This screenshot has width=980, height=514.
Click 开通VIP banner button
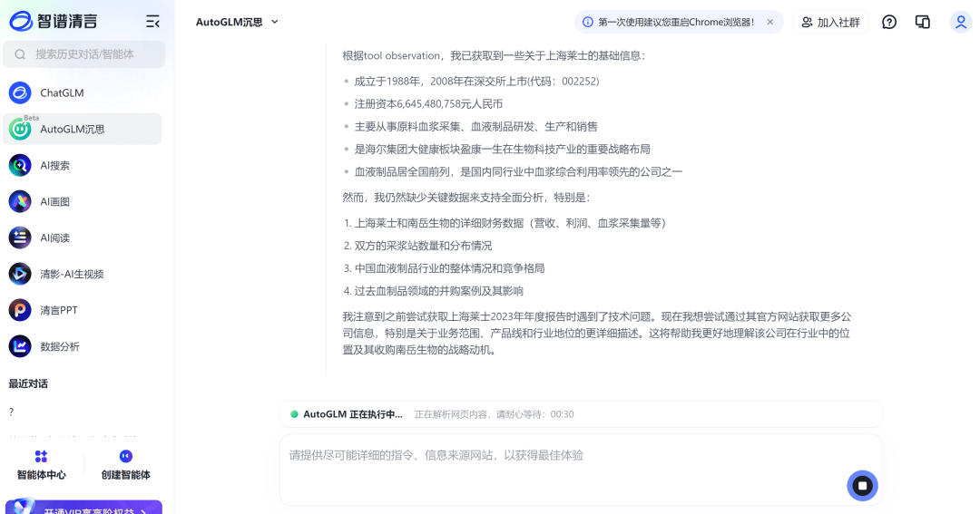point(83,507)
